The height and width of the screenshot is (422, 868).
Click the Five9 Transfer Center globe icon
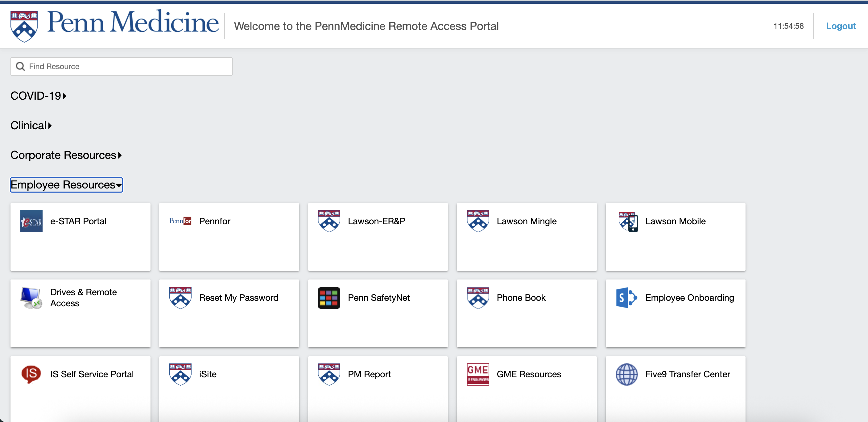[627, 374]
